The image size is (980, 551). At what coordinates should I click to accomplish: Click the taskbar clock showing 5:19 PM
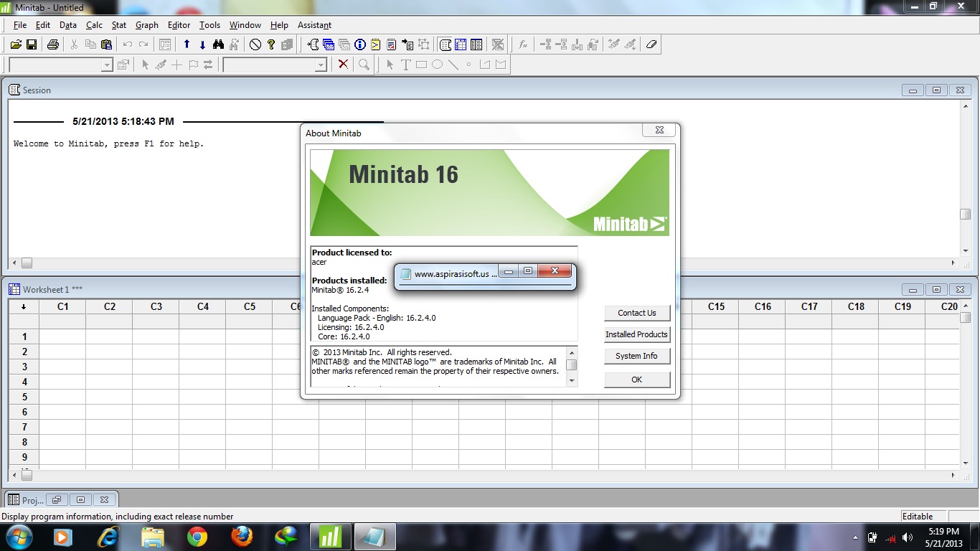tap(943, 537)
